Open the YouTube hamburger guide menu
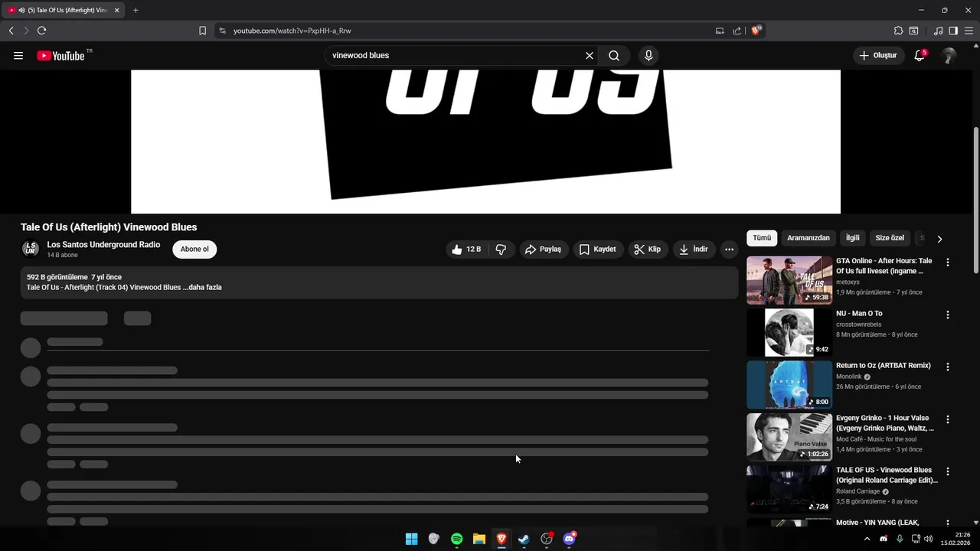This screenshot has height=551, width=980. tap(18, 56)
